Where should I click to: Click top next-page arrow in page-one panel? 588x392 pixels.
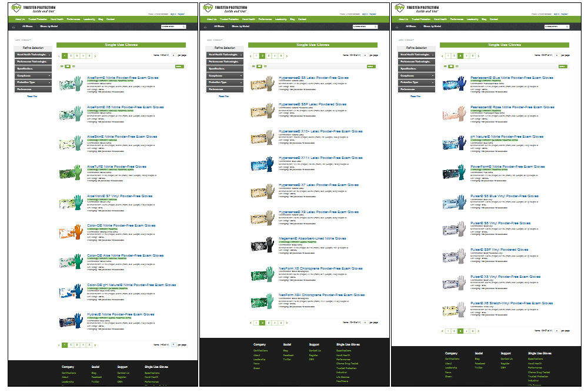click(x=95, y=56)
